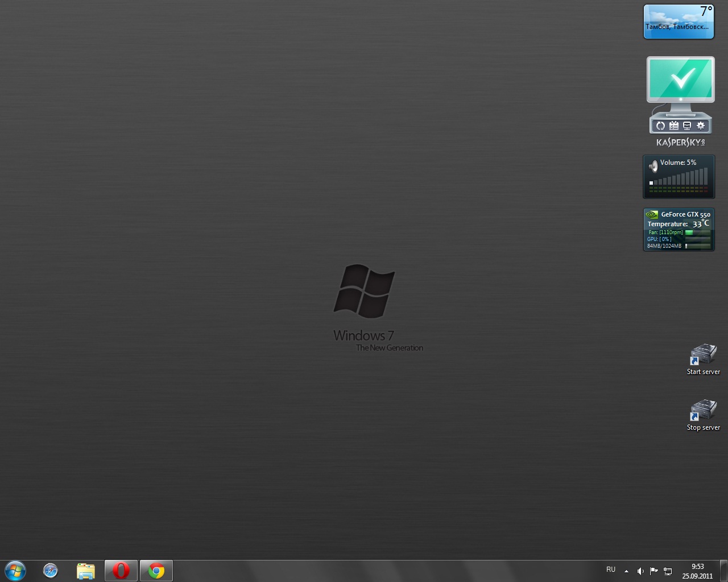Launch Safari from the taskbar
Viewport: 728px width, 582px height.
pyautogui.click(x=51, y=571)
